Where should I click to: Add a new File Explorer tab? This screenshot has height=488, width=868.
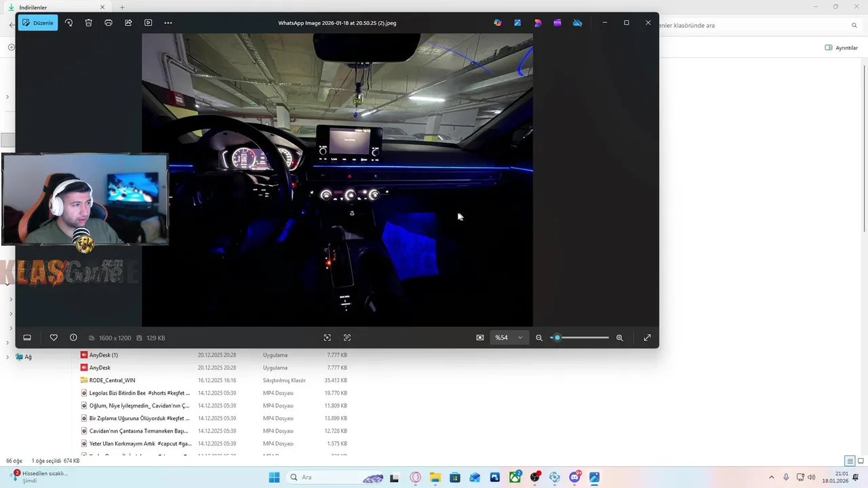(122, 7)
